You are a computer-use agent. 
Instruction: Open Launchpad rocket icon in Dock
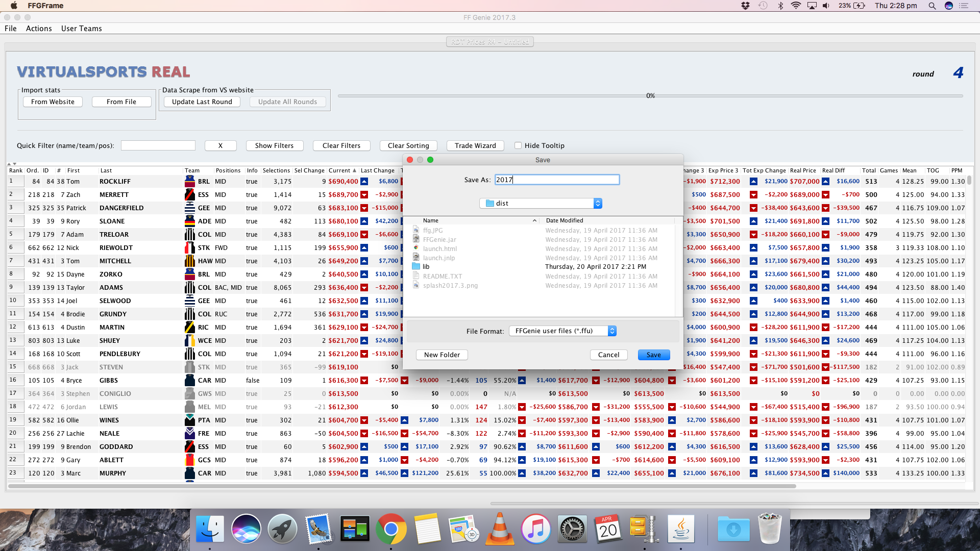click(282, 529)
